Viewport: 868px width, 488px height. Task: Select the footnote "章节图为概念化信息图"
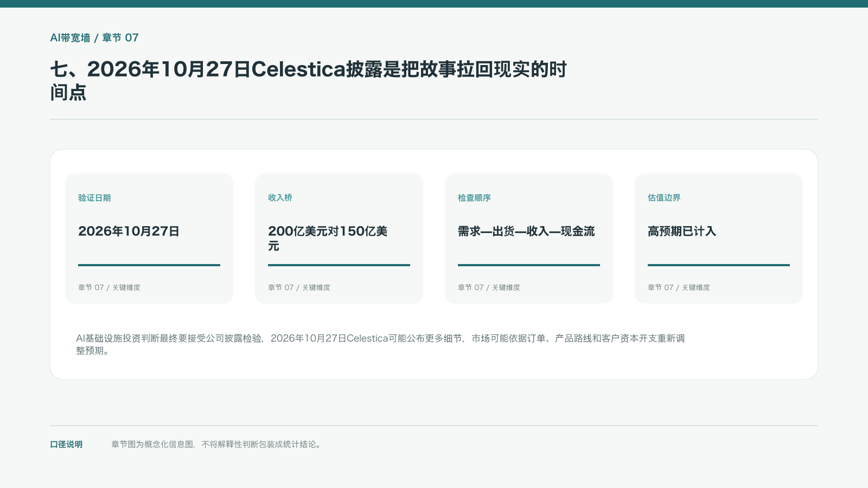coord(217,445)
